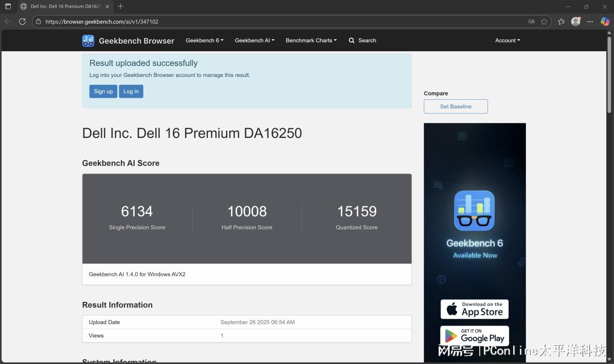Click the Geekbench 6 app icon in ad
614x364 pixels.
coord(474,211)
